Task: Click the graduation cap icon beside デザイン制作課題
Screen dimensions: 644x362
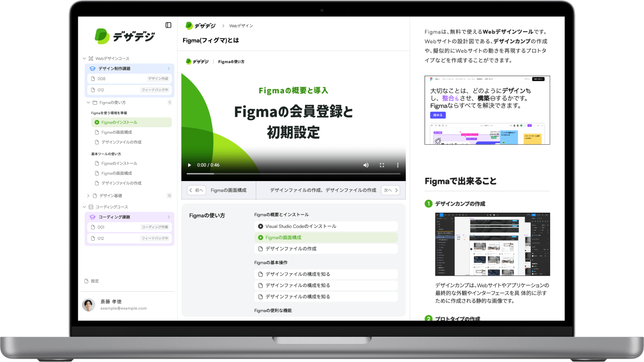Action: [x=92, y=68]
